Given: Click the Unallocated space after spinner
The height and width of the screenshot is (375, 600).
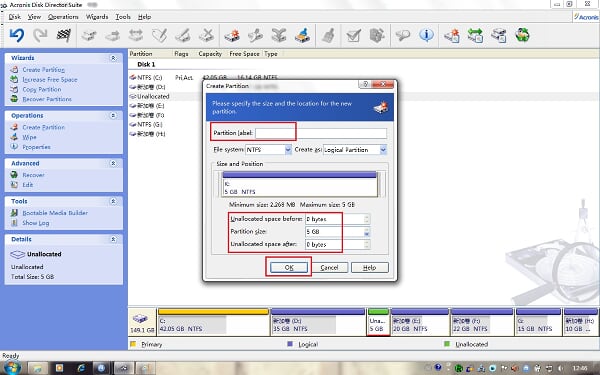Looking at the screenshot, I should [x=367, y=244].
